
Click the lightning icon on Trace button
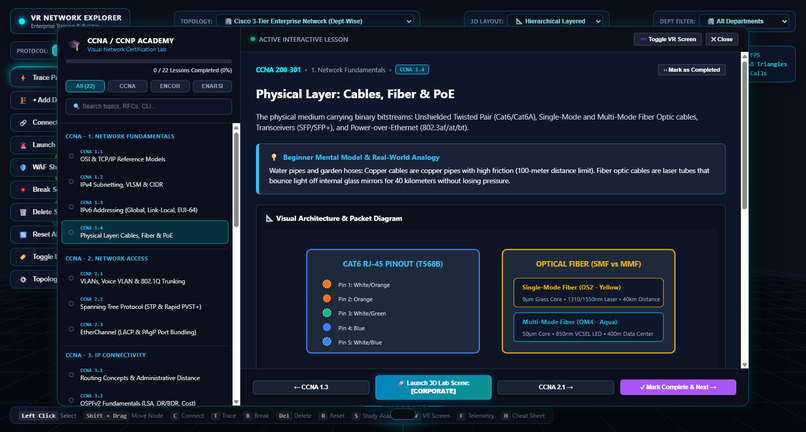point(23,78)
